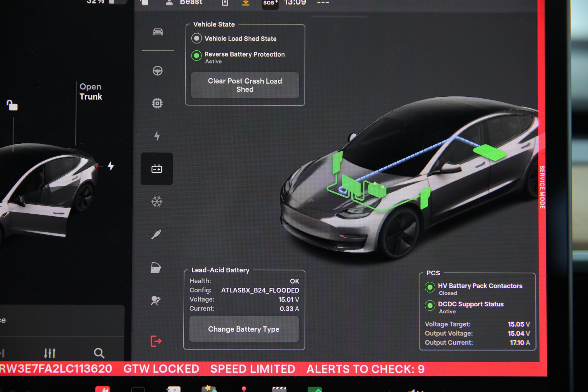This screenshot has height=392, width=588.
Task: Click the HV Battery Pack Contactors indicator
Action: [430, 287]
